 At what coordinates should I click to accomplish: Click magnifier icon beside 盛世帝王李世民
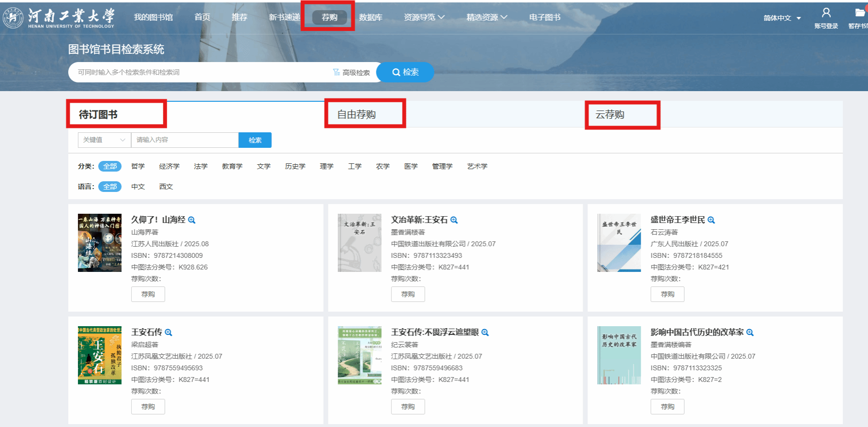tap(711, 220)
